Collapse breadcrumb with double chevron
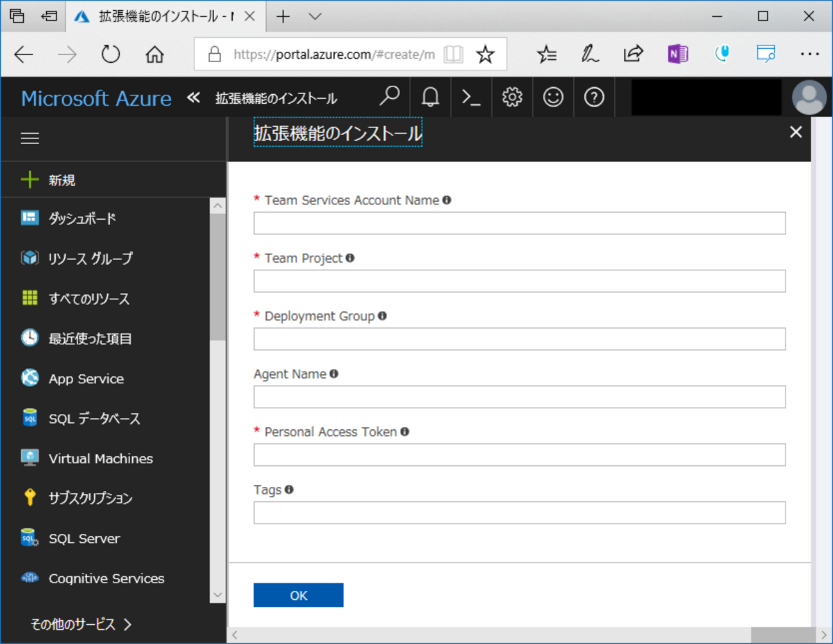The width and height of the screenshot is (833, 644). coord(193,97)
